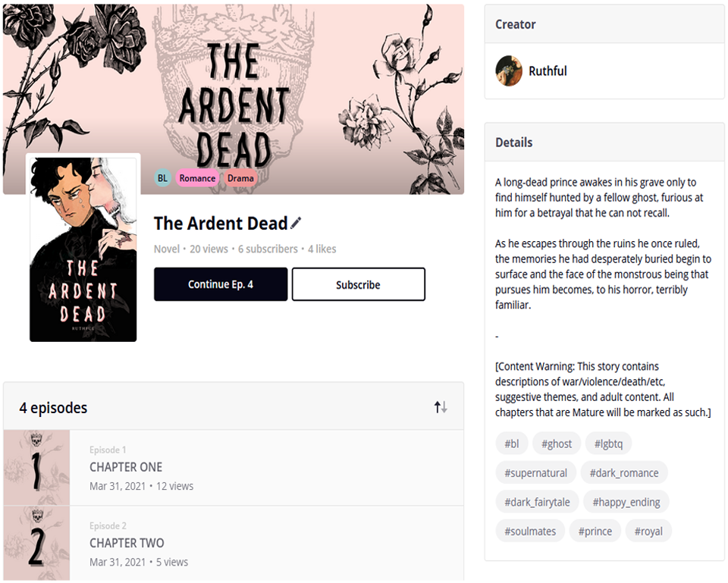This screenshot has height=583, width=728.
Task: Browse the #happy_ending tag
Action: point(626,502)
